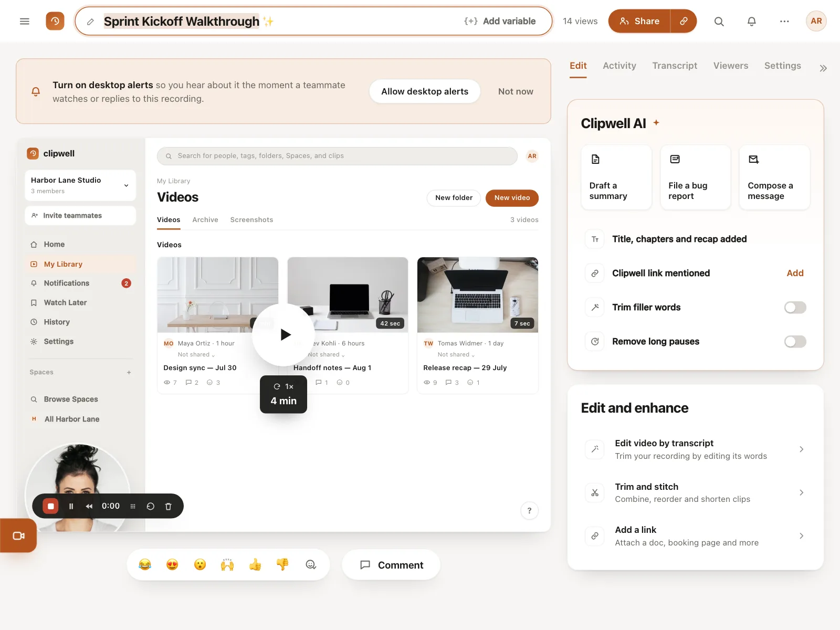Expand the Harbor Lane Studio workspace dropdown
840x630 pixels.
click(80, 185)
